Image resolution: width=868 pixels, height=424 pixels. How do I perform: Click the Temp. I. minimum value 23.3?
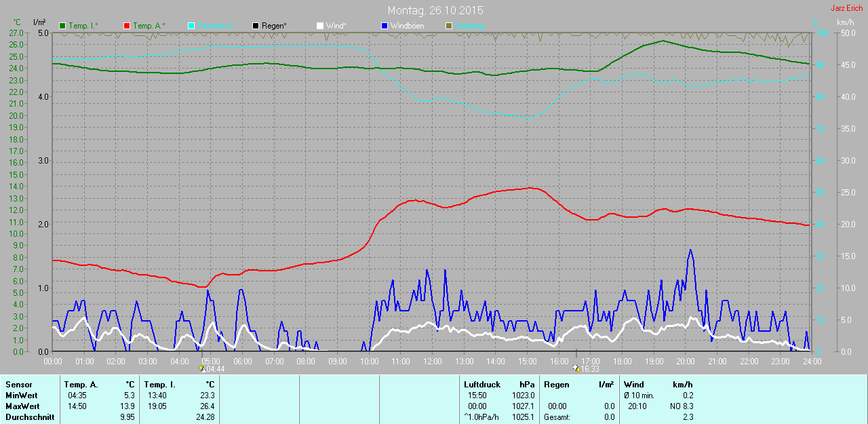point(208,395)
